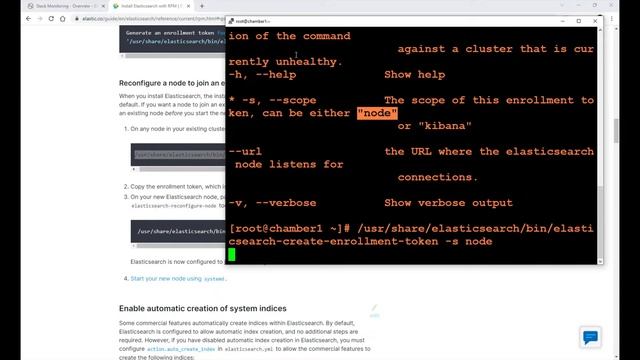Click 'Elasticsearch is now configured to' sentence
The image size is (640, 360).
[177, 262]
